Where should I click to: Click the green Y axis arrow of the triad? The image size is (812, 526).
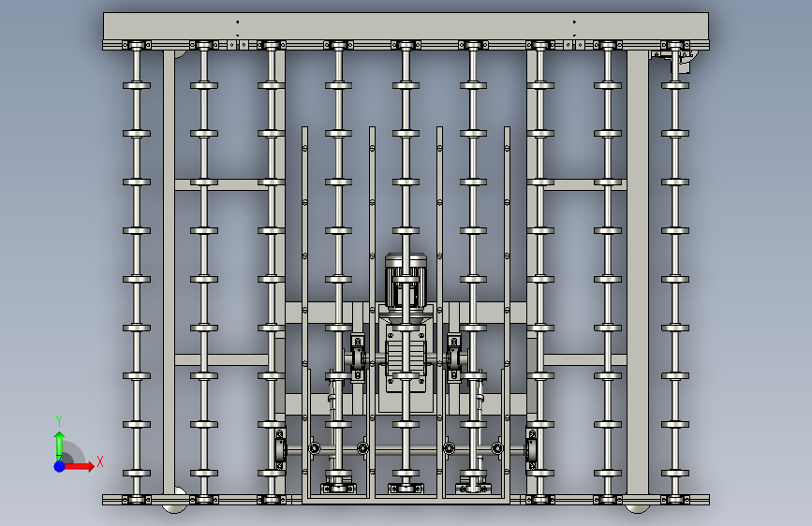(x=59, y=446)
